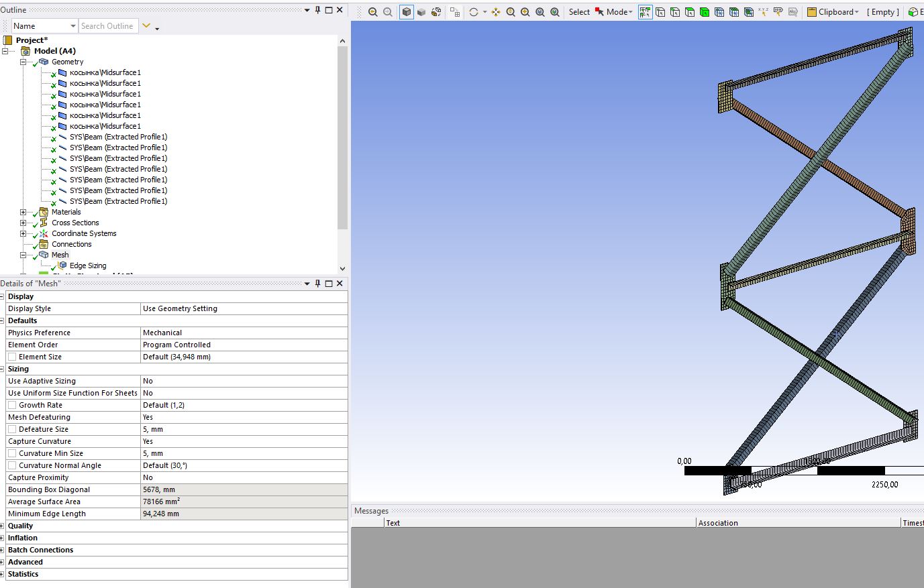This screenshot has height=588, width=924.
Task: Toggle the wireframe display icon
Action: (x=436, y=12)
